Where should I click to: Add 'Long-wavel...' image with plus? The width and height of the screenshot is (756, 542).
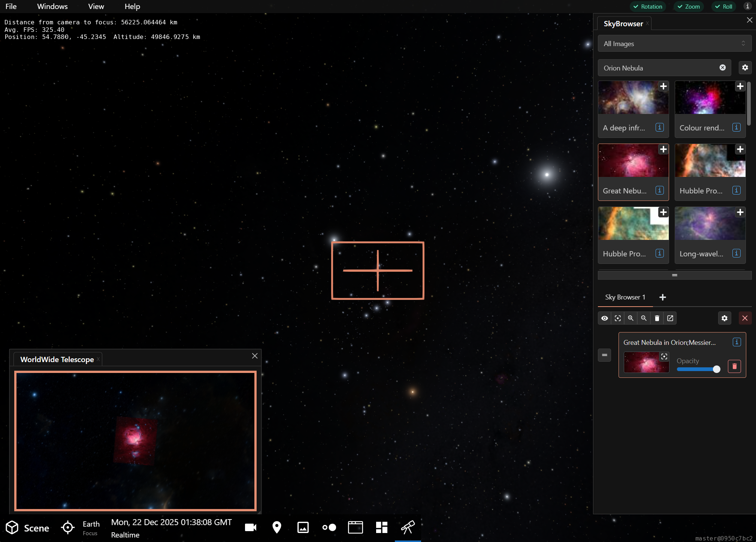tap(740, 212)
